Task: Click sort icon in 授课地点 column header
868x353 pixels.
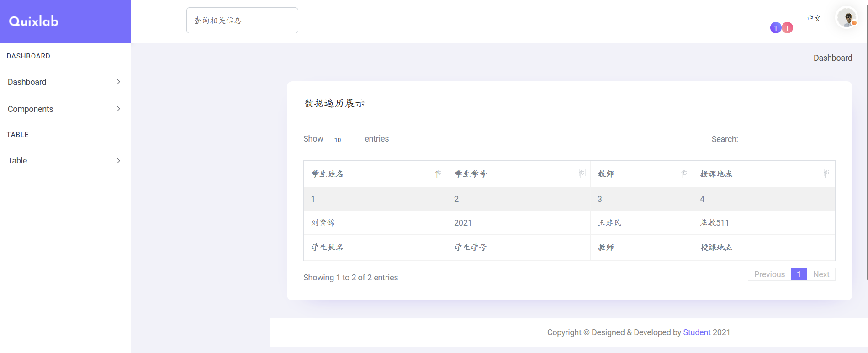Action: tap(826, 174)
